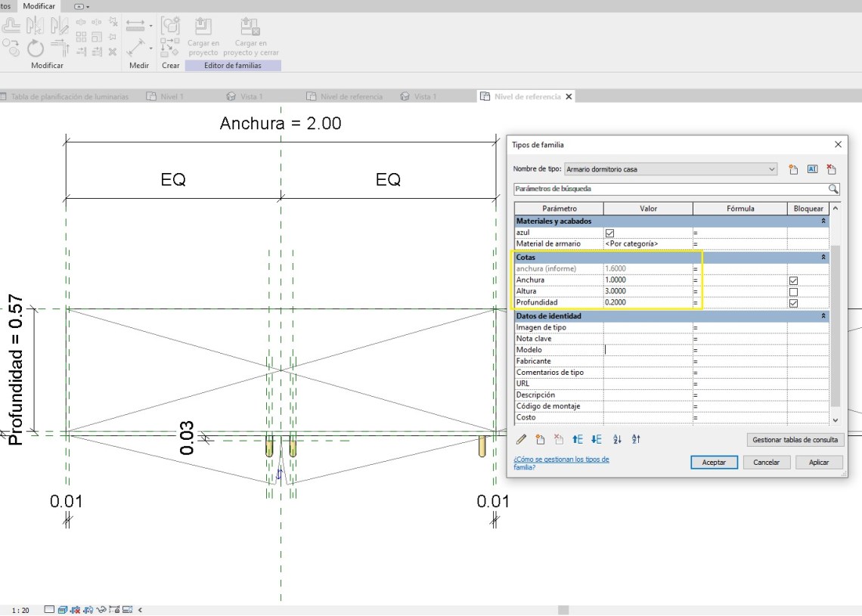Collapse the Materiales y acabados group
Viewport: 862px width, 616px height.
coord(823,221)
